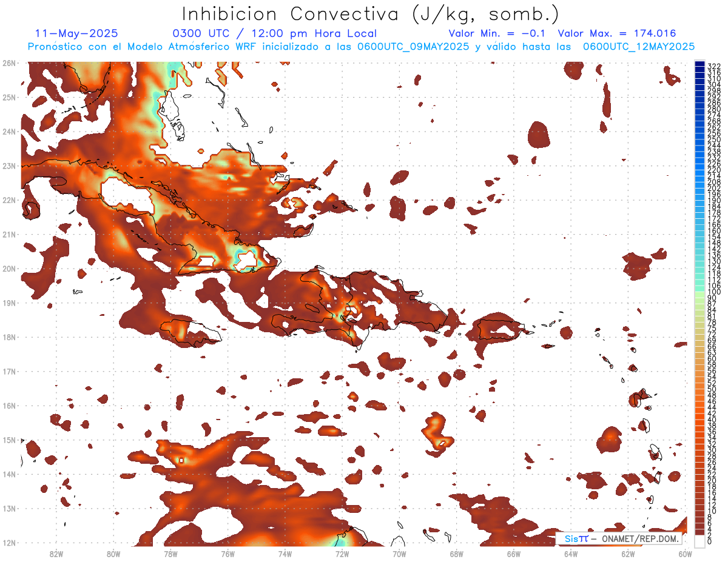Click the color scale value 220

(x=714, y=170)
